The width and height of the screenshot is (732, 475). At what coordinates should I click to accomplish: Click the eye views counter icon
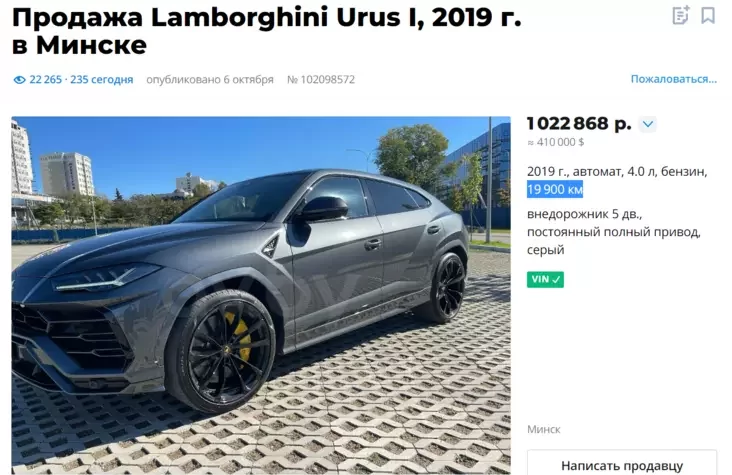click(x=19, y=80)
